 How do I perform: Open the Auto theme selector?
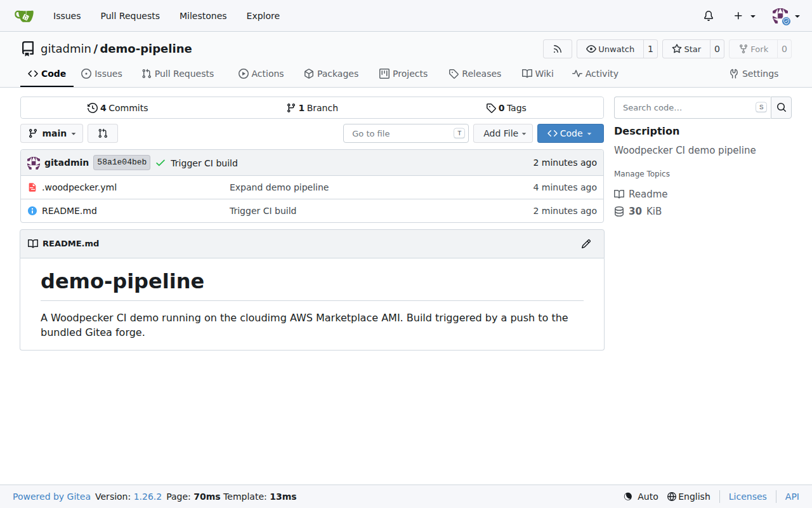point(641,497)
